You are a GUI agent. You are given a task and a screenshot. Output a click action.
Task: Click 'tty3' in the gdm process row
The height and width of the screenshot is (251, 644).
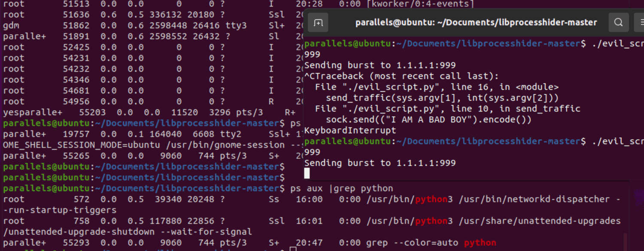click(x=236, y=25)
